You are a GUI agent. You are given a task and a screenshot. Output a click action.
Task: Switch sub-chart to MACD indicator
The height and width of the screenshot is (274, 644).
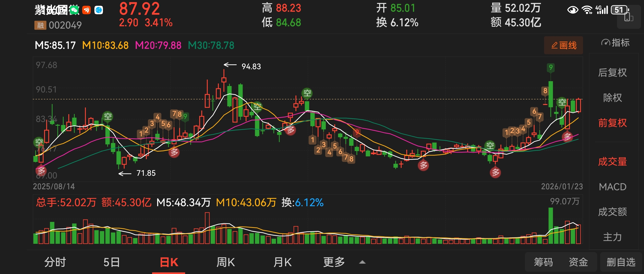coord(612,187)
